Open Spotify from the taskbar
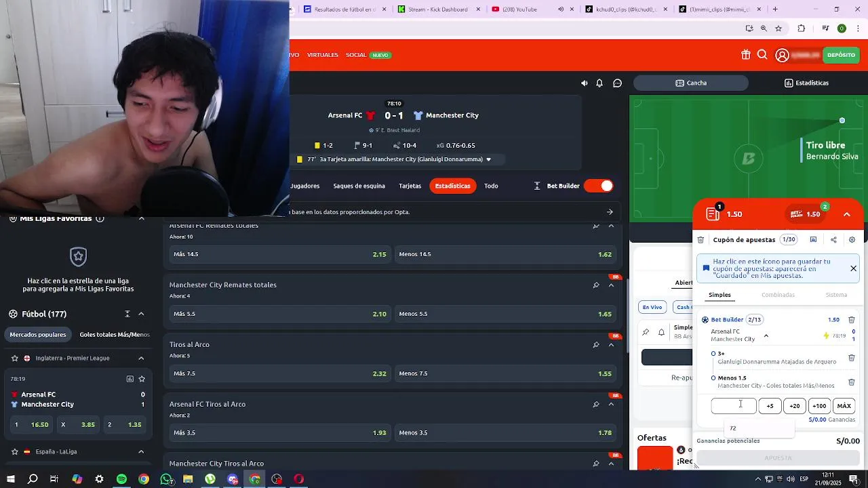This screenshot has width=868, height=488. [121, 479]
